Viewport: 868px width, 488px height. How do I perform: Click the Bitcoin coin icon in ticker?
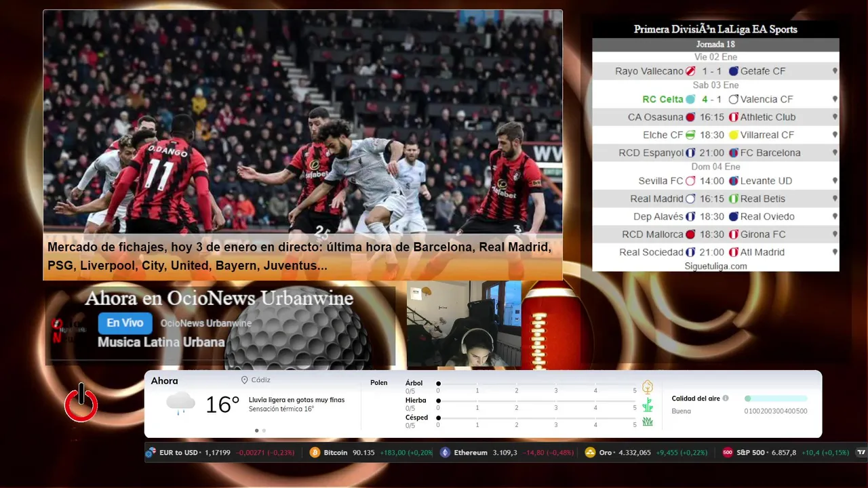[x=315, y=452]
